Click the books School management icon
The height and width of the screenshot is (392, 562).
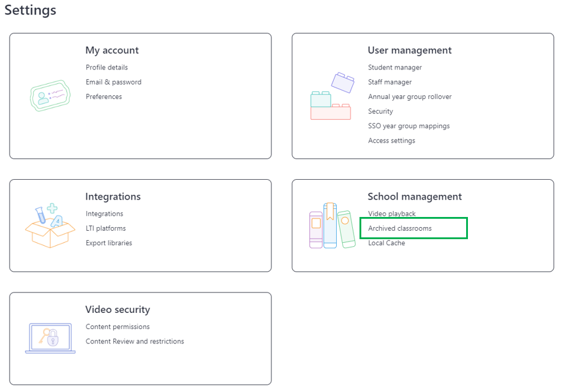[x=333, y=225]
